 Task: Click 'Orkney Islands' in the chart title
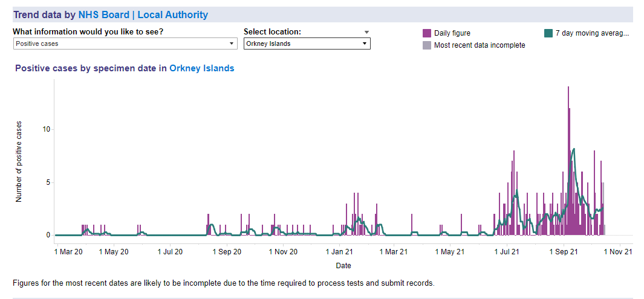201,68
